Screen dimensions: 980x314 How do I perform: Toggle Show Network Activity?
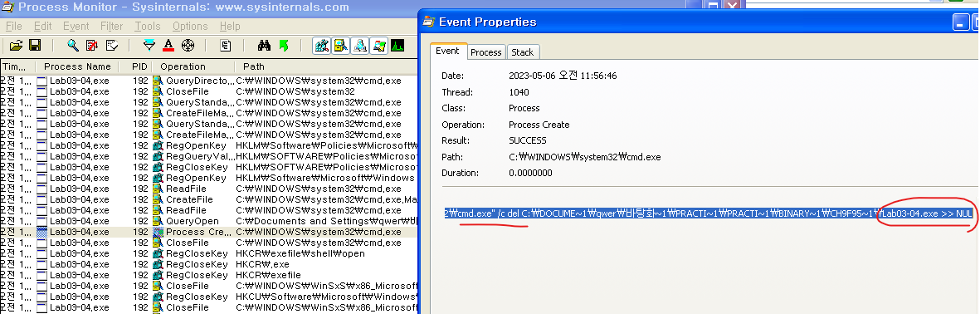click(x=360, y=45)
